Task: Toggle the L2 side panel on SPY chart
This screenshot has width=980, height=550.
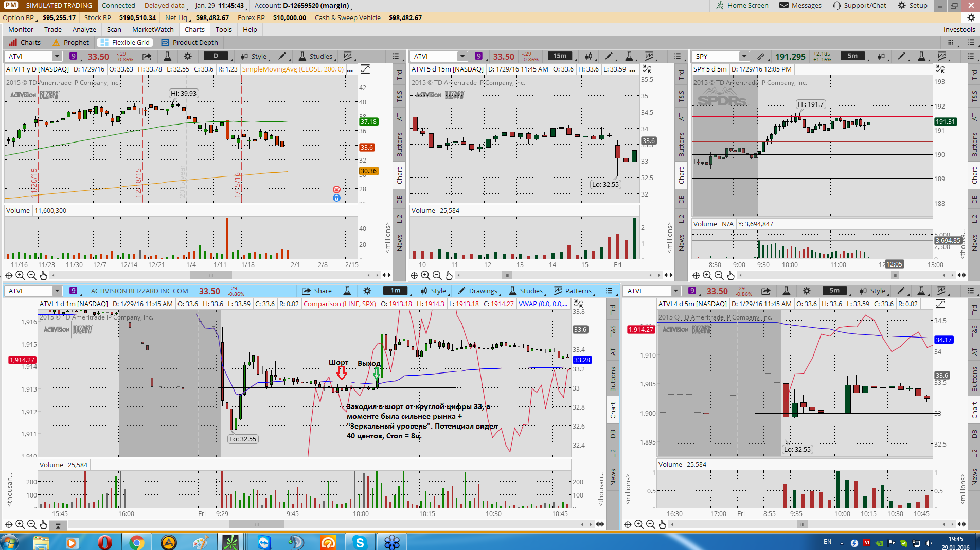Action: tap(974, 219)
